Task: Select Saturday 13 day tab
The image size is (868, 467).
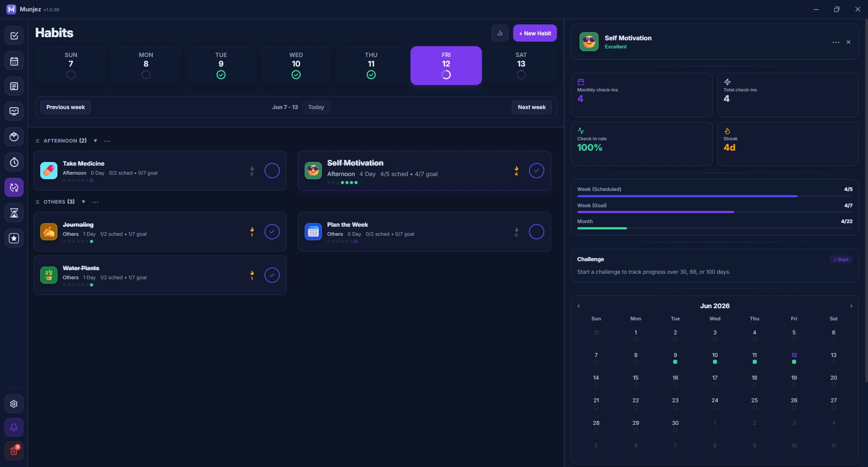Action: tap(521, 66)
